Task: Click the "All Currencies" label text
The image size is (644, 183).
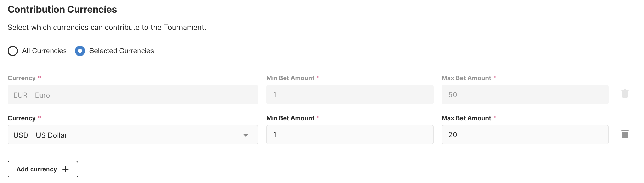Action: tap(44, 51)
